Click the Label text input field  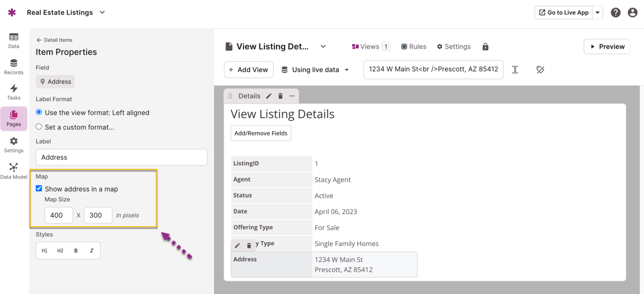pyautogui.click(x=122, y=157)
